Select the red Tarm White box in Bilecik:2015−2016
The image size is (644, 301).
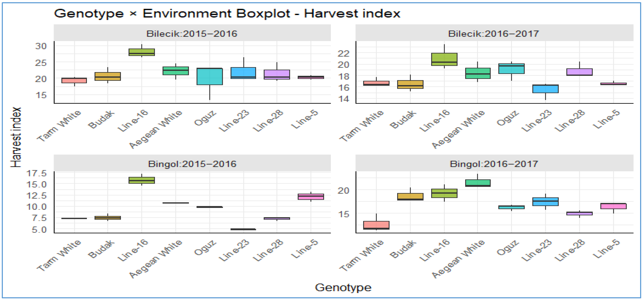[x=74, y=80]
